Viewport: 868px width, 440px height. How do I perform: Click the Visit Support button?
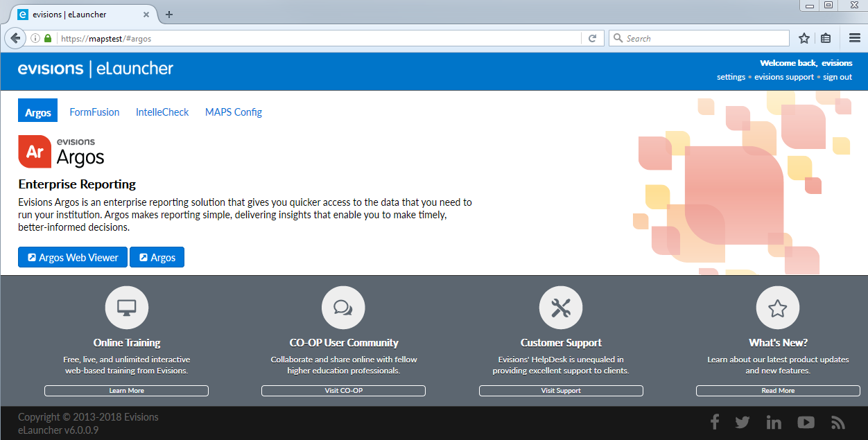click(561, 391)
